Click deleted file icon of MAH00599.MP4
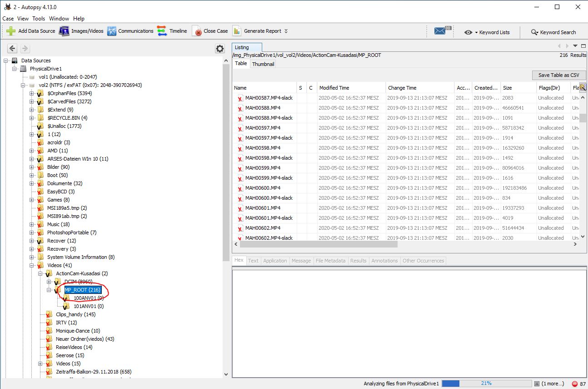Screen dimensions: 588x389 pyautogui.click(x=240, y=168)
